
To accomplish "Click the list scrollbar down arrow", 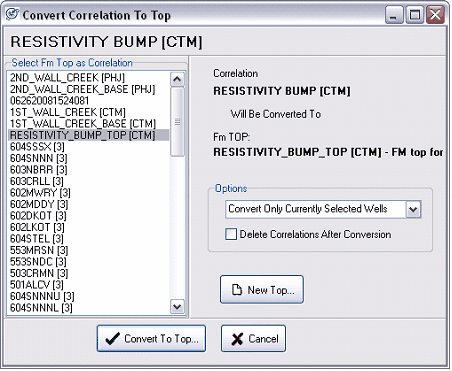I will 177,306.
